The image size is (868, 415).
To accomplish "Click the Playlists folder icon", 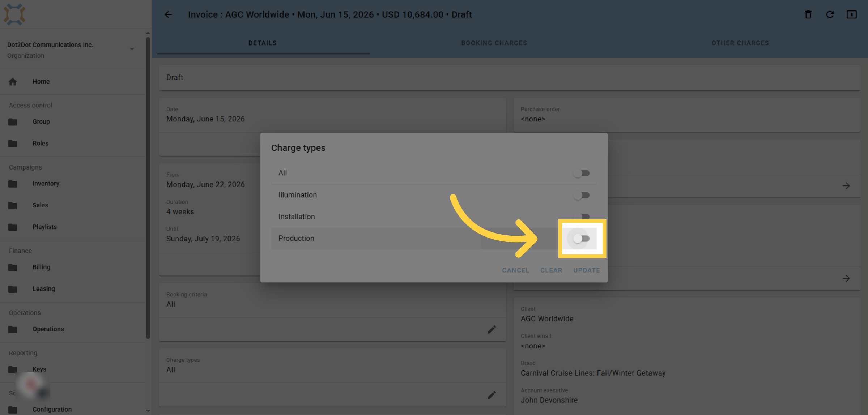I will (13, 227).
